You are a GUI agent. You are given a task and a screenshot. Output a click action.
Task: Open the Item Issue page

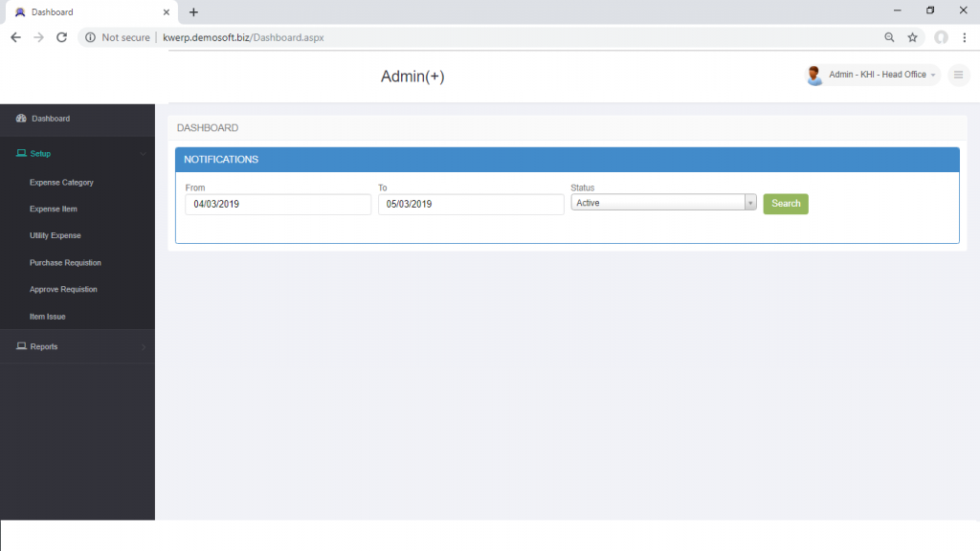coord(49,316)
